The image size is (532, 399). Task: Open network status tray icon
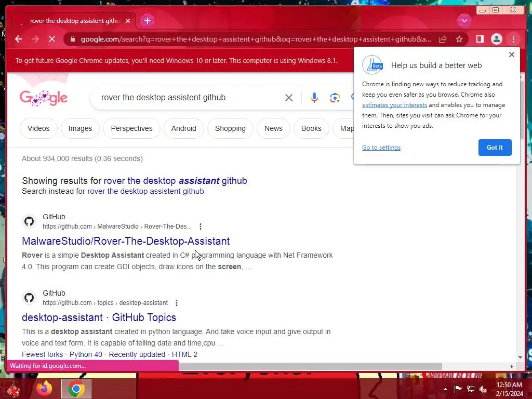[x=471, y=389]
